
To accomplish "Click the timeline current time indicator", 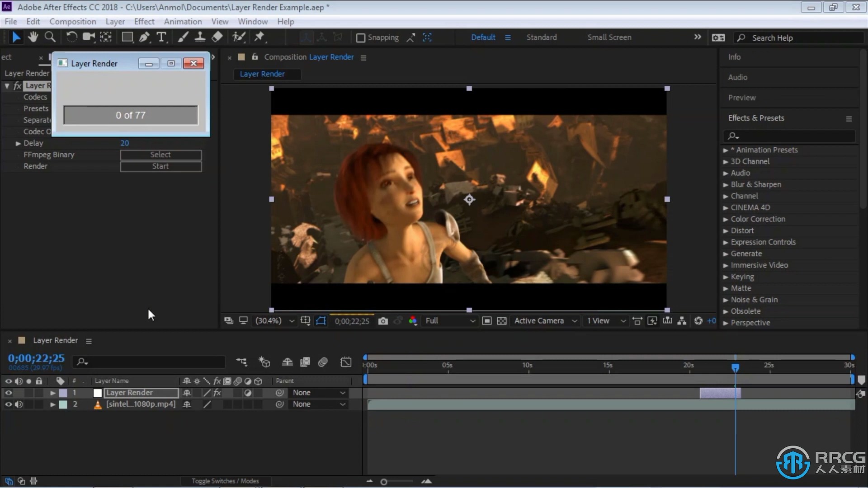I will click(x=736, y=368).
